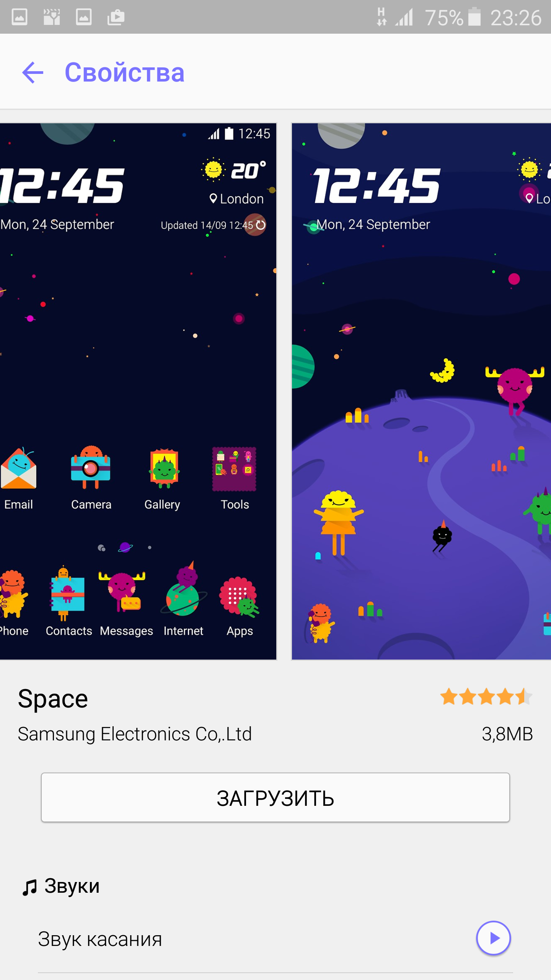551x980 pixels.
Task: Tap the Messages icon in preview
Action: [x=122, y=591]
